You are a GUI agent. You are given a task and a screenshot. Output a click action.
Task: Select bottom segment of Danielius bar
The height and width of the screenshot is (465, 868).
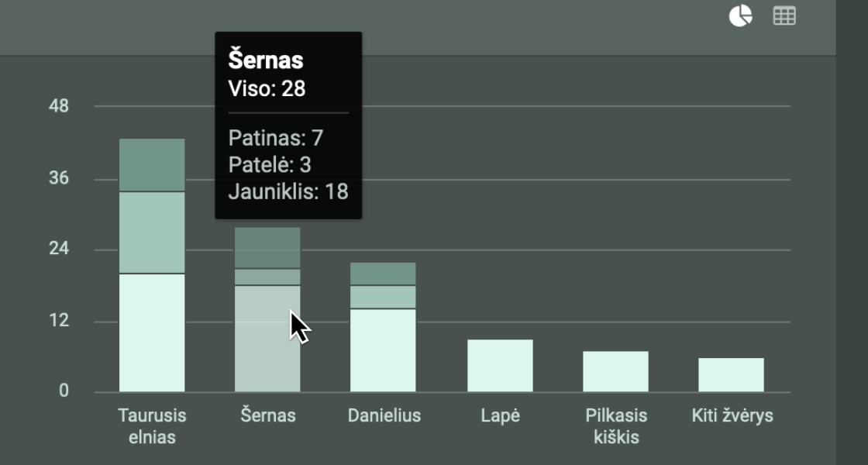[383, 350]
